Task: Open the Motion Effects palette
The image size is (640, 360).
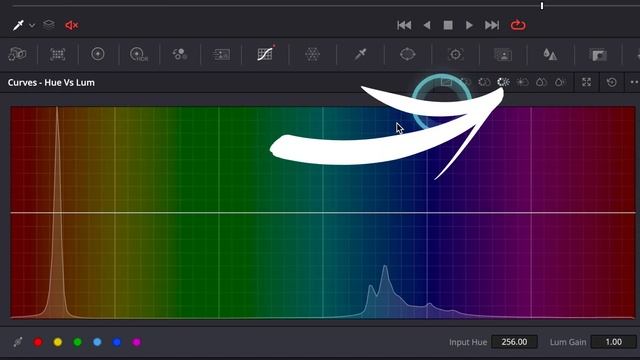Action: coord(221,54)
